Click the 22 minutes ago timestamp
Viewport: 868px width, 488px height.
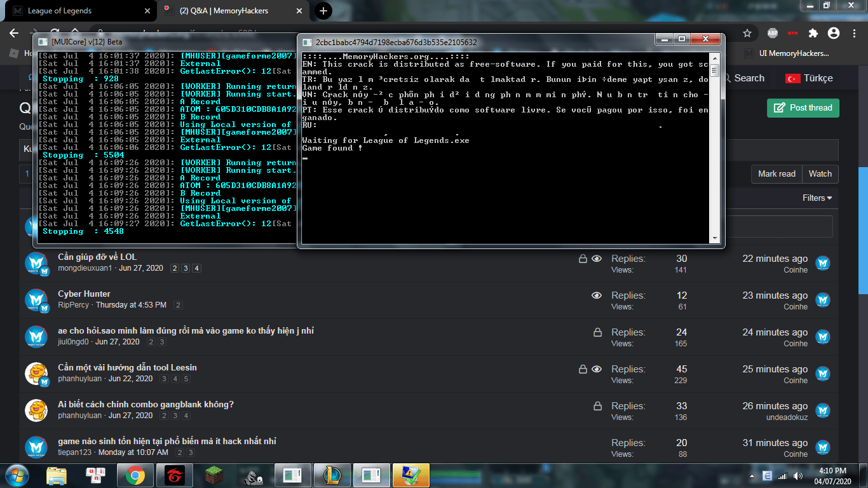775,259
